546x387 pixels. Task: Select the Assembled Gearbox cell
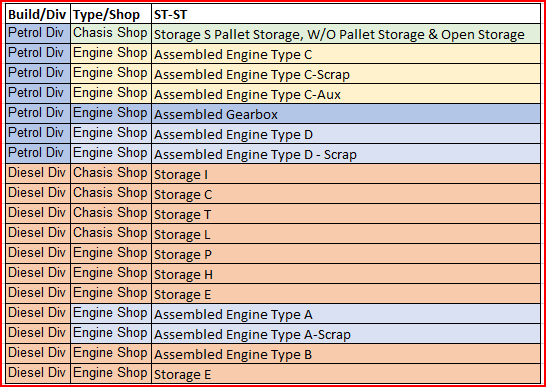tap(346, 114)
